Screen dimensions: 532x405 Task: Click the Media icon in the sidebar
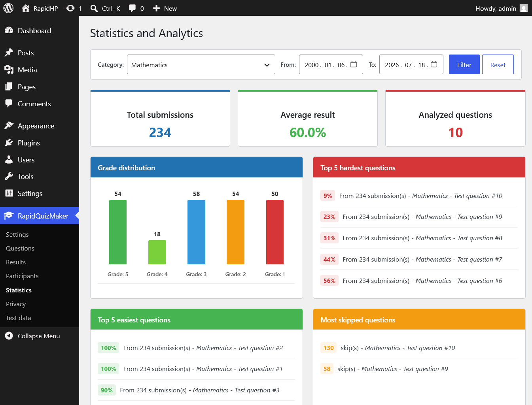click(x=9, y=70)
